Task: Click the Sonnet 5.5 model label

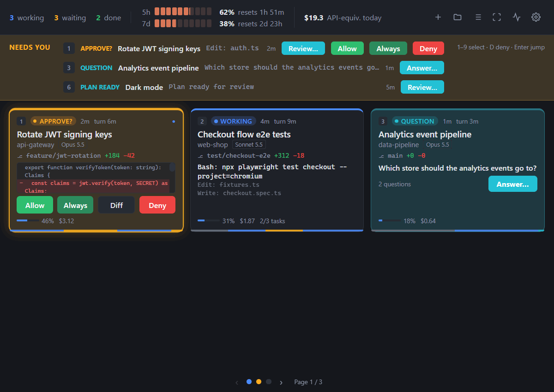Action: 249,145
